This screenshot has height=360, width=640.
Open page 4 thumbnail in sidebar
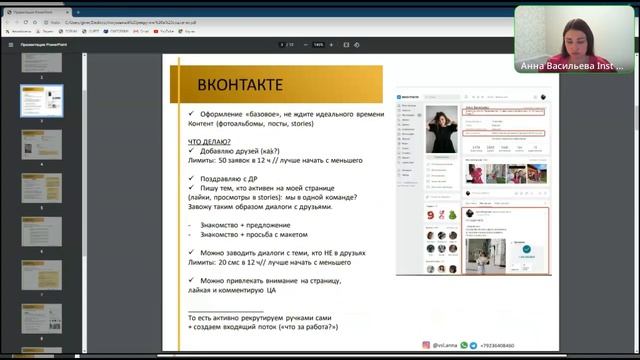click(x=42, y=145)
